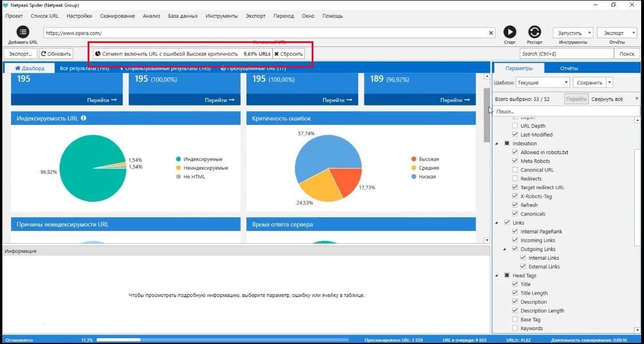644x344 pixels.
Task: Toggle the Base Tag checkbox
Action: pos(515,319)
